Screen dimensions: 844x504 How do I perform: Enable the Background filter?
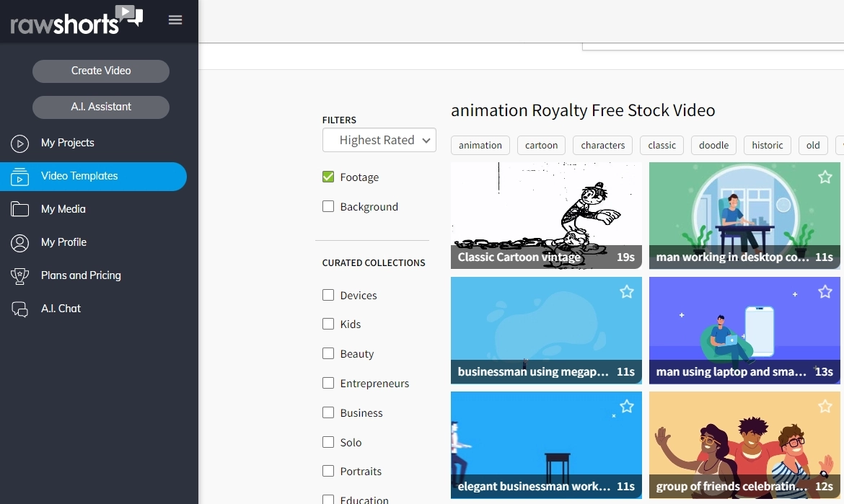pos(328,206)
